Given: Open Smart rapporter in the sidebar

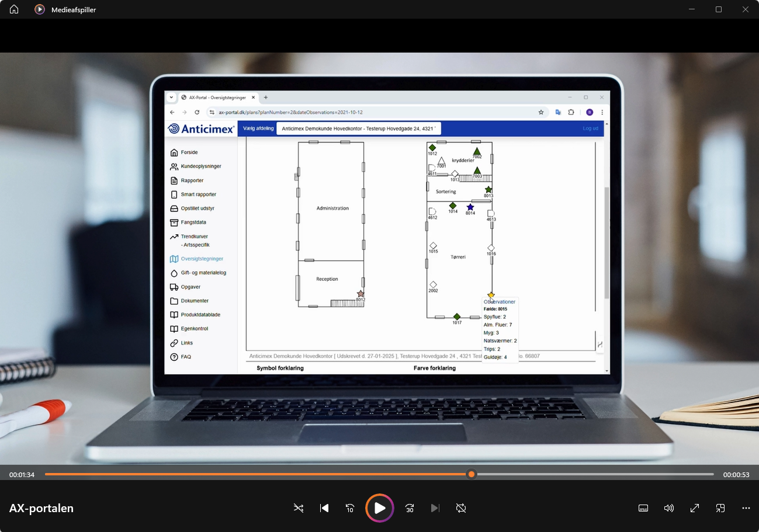Looking at the screenshot, I should pos(199,194).
